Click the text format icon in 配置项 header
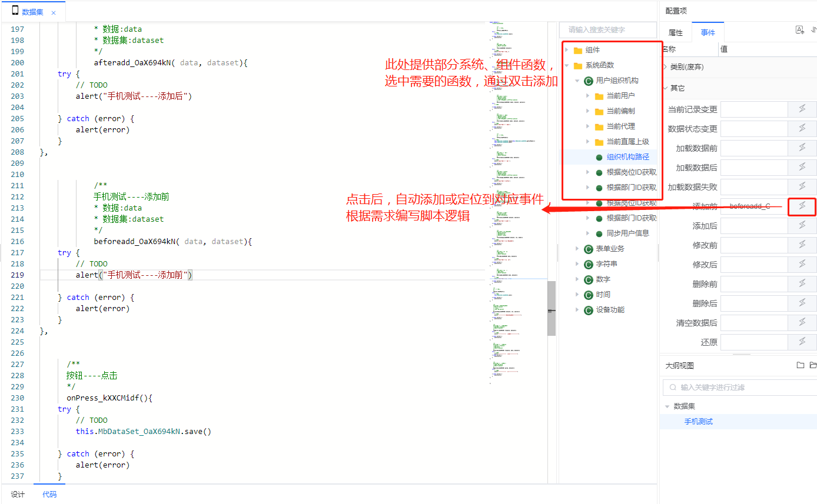 click(x=799, y=30)
